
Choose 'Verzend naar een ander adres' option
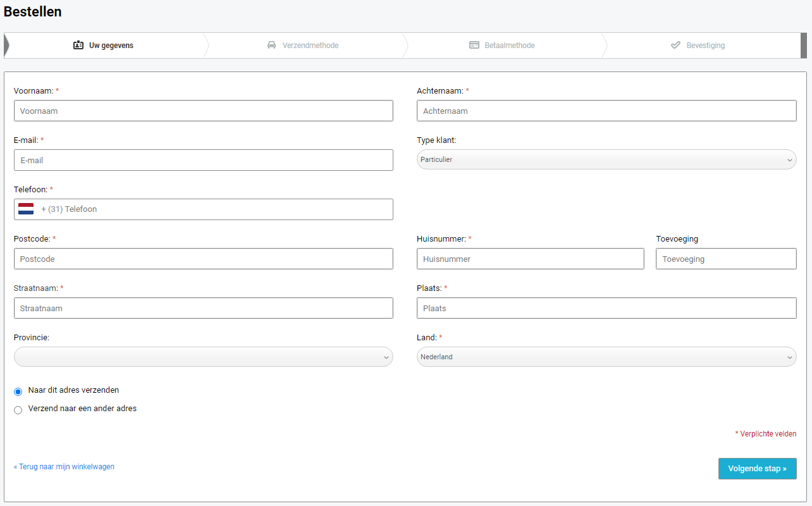(18, 410)
